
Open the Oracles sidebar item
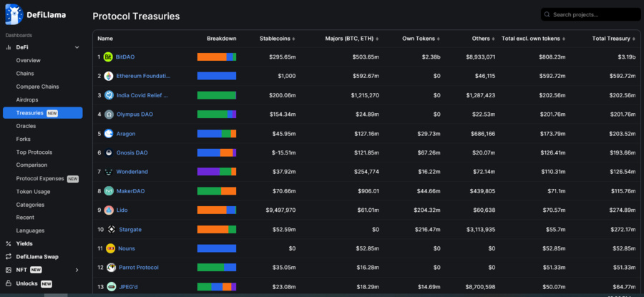(26, 126)
